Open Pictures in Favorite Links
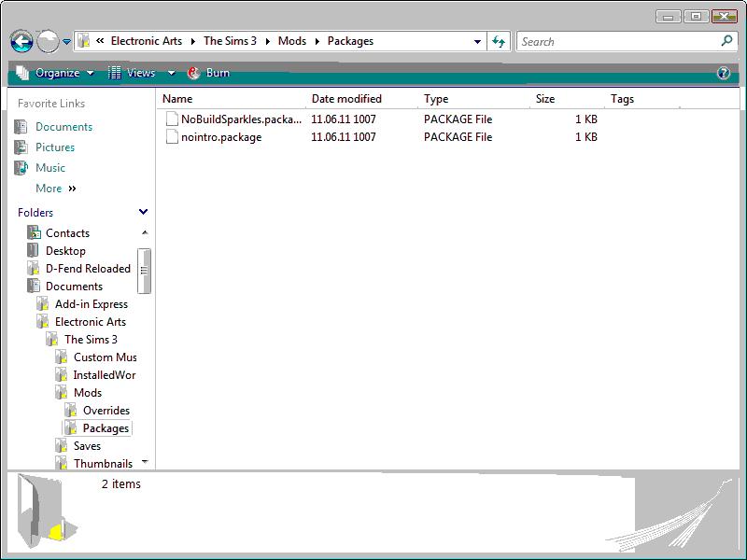 [55, 147]
